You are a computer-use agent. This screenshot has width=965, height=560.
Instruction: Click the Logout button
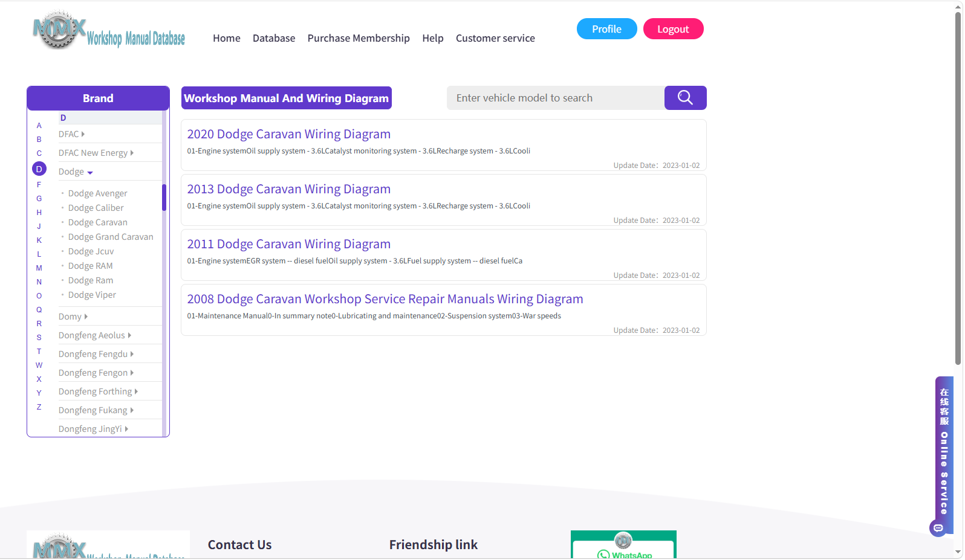(674, 29)
